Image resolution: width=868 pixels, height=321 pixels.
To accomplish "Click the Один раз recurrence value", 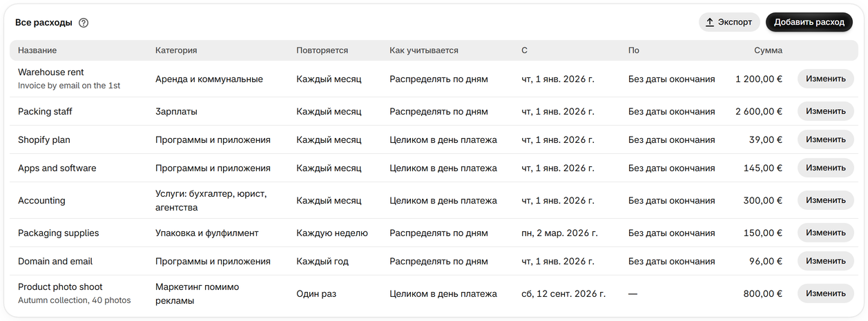I will coord(316,293).
